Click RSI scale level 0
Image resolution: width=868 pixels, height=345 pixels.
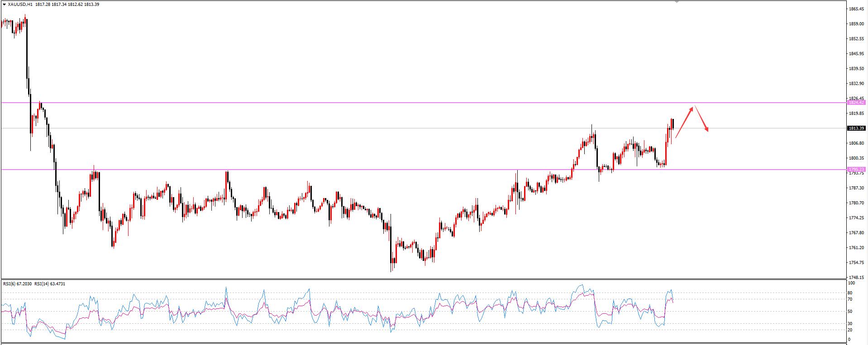(849, 340)
